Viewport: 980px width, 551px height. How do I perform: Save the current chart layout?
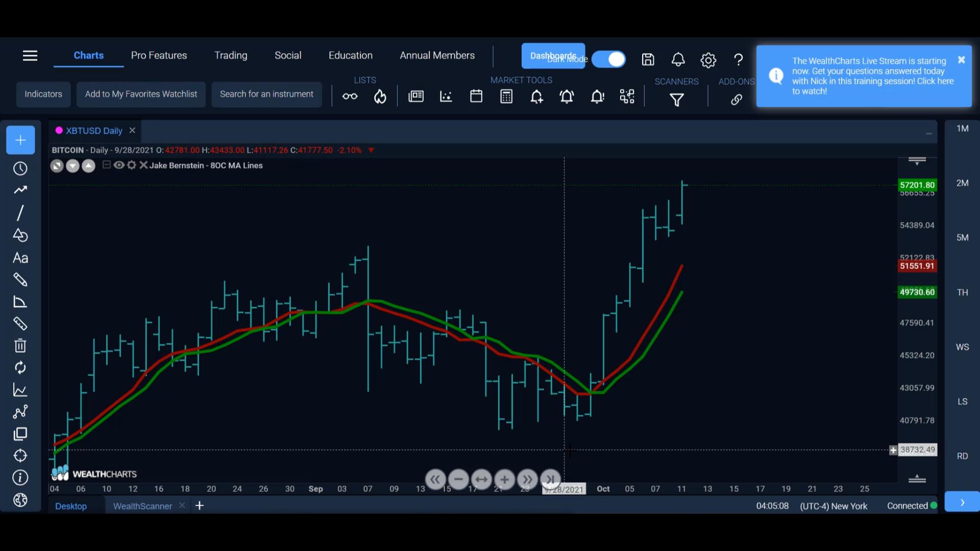click(x=648, y=60)
